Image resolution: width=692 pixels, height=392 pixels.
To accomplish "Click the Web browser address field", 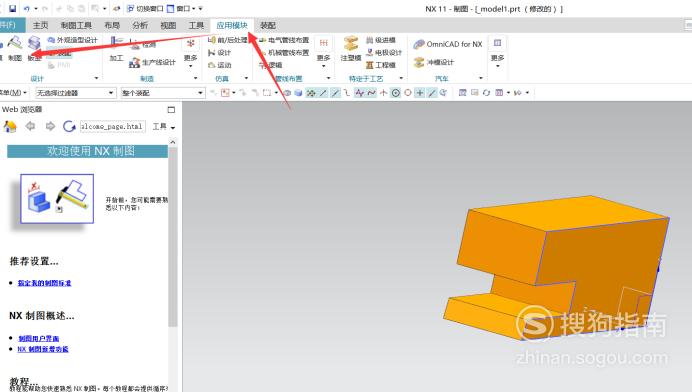I will [x=113, y=127].
